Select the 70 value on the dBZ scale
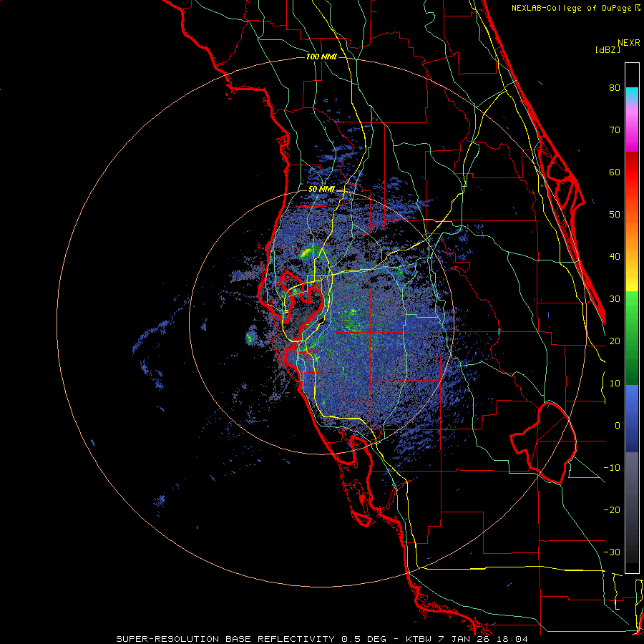The image size is (644, 644). coord(615,130)
